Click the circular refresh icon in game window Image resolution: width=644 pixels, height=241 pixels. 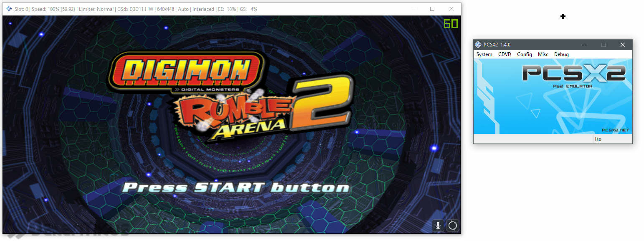click(x=453, y=226)
